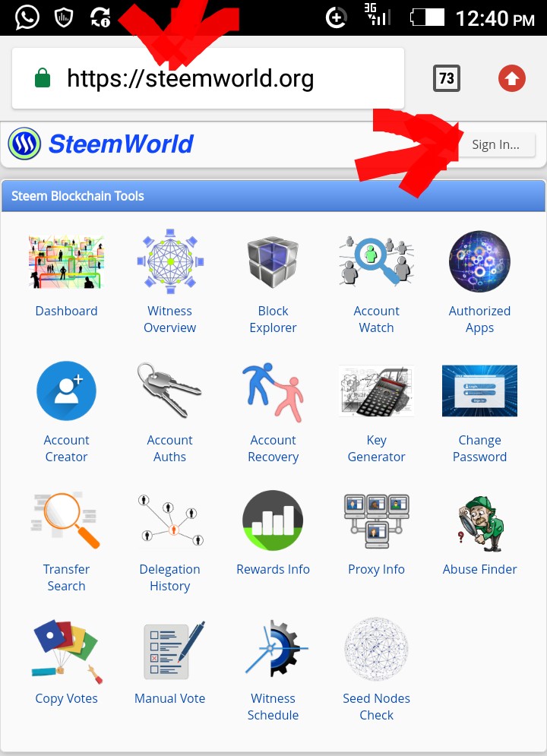Open the Abuse Finder detective icon

479,524
